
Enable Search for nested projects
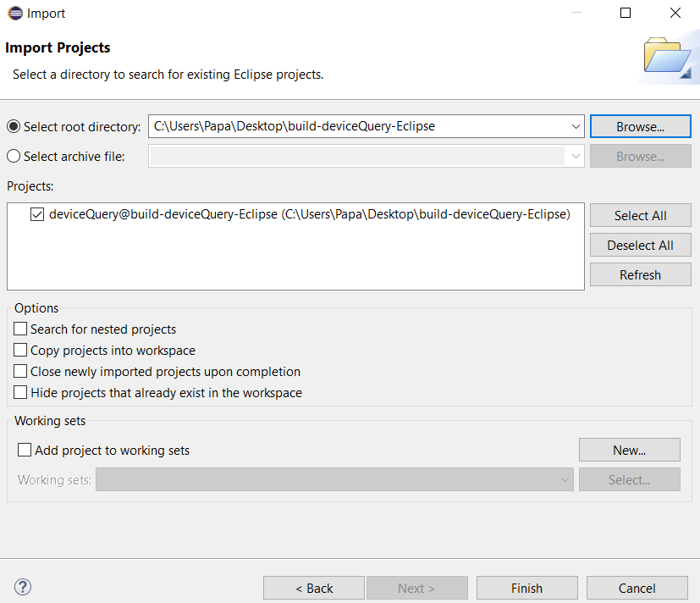click(x=21, y=329)
